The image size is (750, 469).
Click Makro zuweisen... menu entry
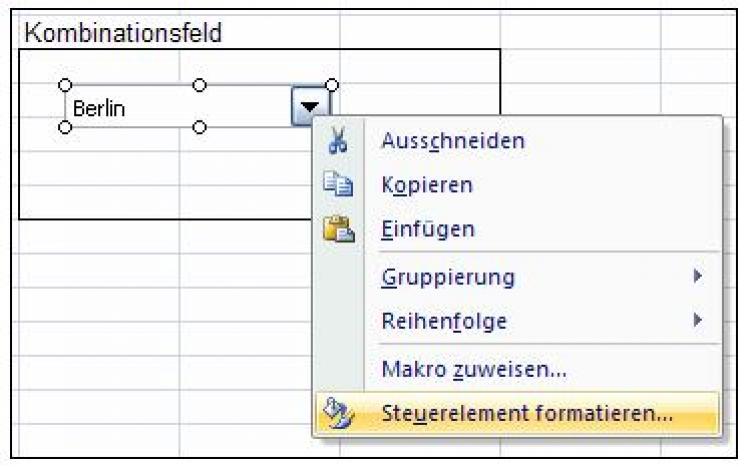point(474,369)
